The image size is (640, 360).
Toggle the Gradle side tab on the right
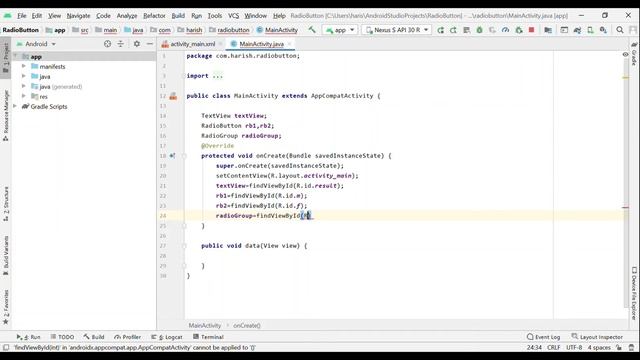pos(634,53)
